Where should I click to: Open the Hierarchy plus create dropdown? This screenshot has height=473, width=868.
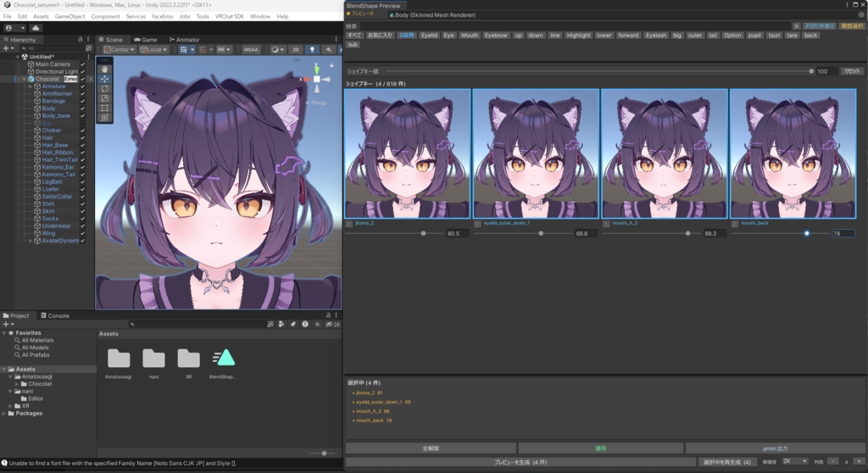coord(8,48)
